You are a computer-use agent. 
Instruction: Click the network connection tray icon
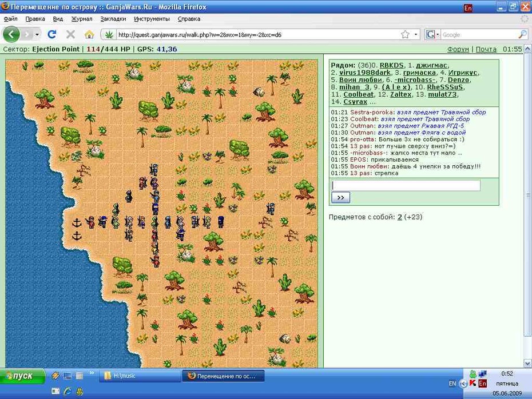[482, 374]
